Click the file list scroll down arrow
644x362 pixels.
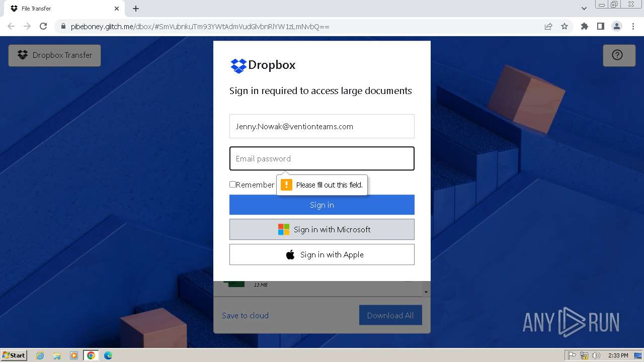pos(426,292)
